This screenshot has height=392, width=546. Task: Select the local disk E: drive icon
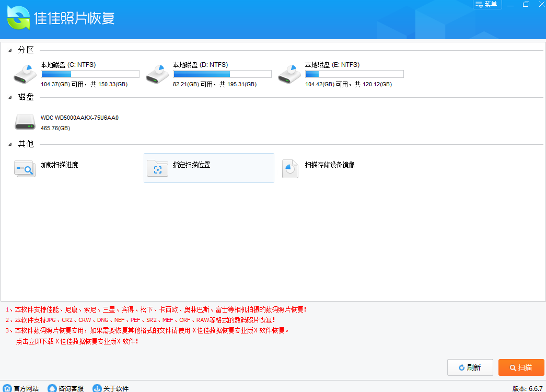tap(289, 74)
